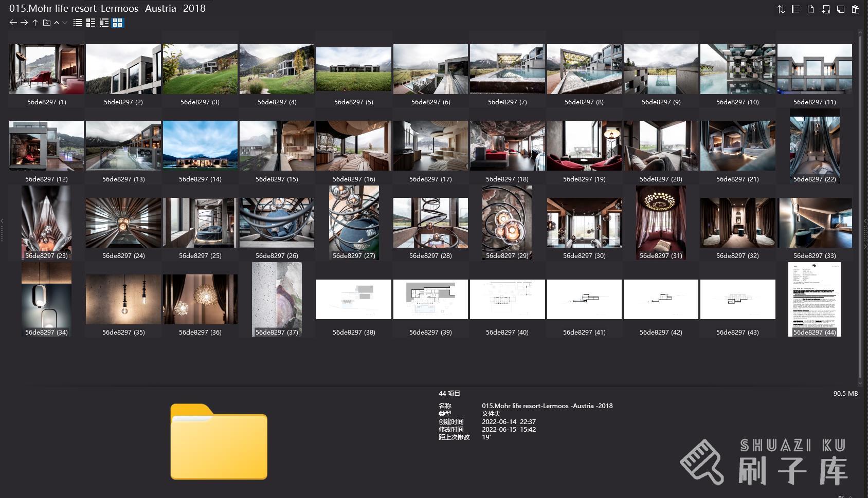
Task: Select thumbnail 56de8297 (14) night exterior
Action: tap(200, 145)
